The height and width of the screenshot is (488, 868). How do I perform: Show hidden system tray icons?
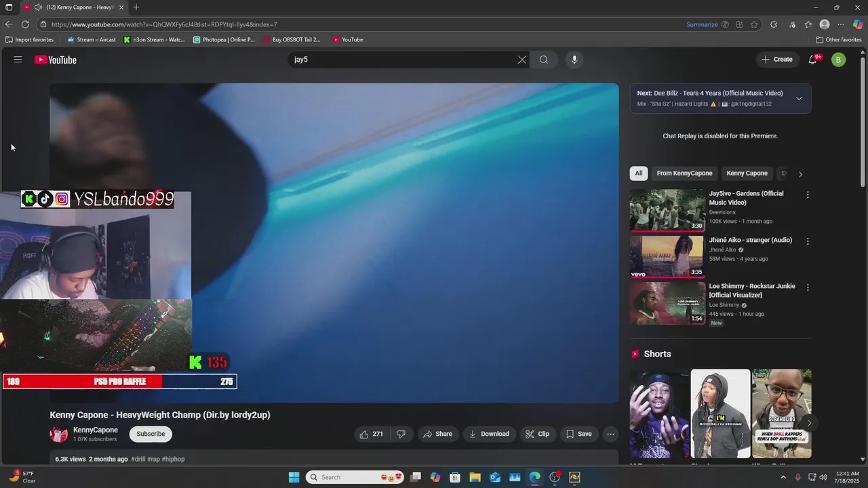tap(784, 477)
